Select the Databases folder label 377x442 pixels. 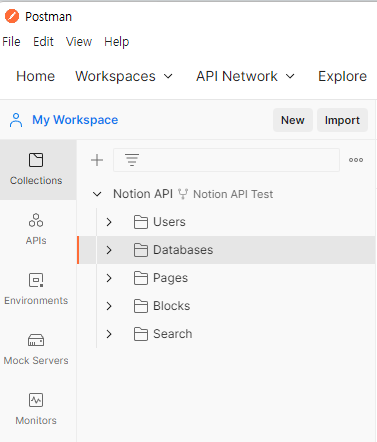click(183, 250)
